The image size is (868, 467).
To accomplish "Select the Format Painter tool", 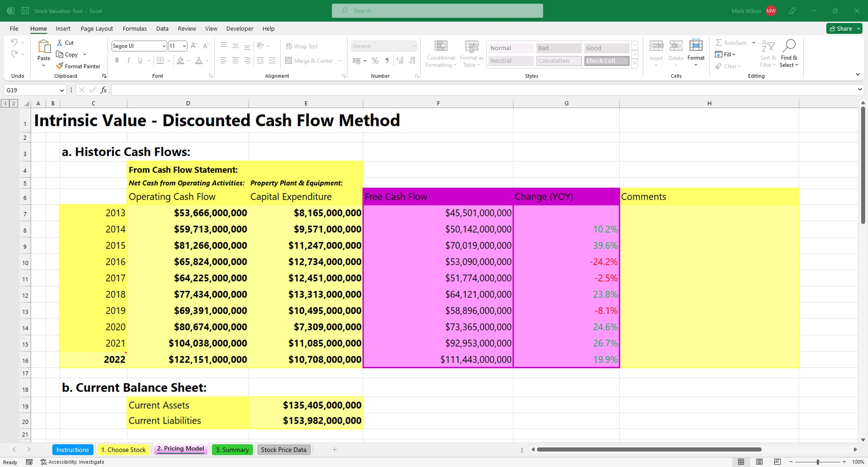I will [x=78, y=66].
